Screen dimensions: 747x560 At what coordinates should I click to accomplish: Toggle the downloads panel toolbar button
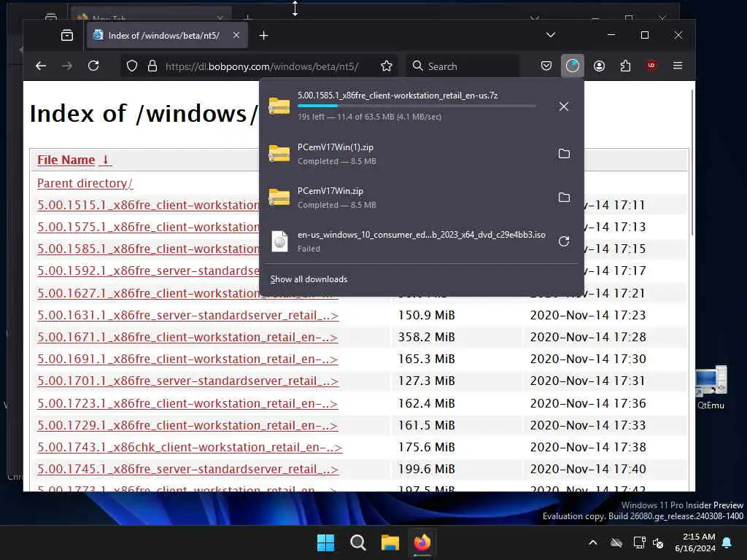coord(573,66)
